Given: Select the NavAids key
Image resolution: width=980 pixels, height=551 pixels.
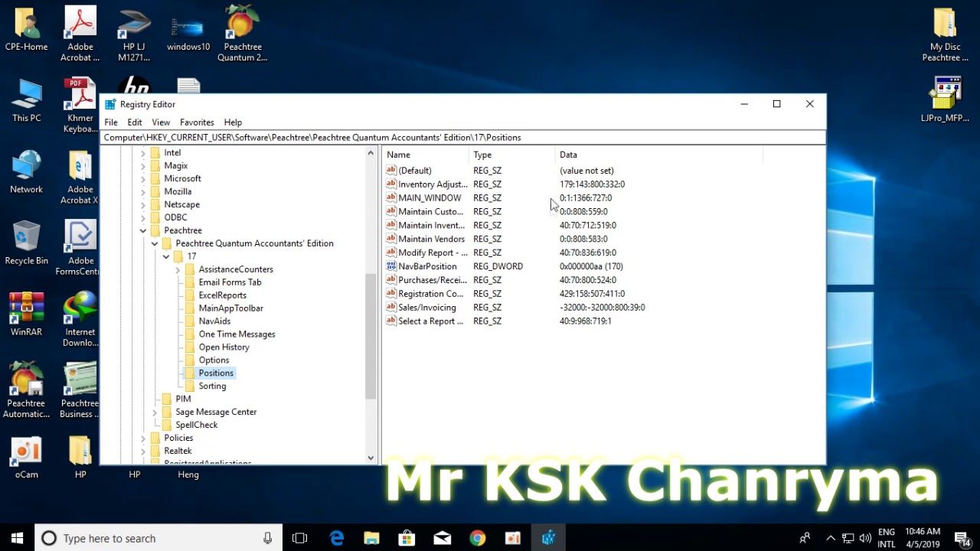Looking at the screenshot, I should [x=214, y=321].
